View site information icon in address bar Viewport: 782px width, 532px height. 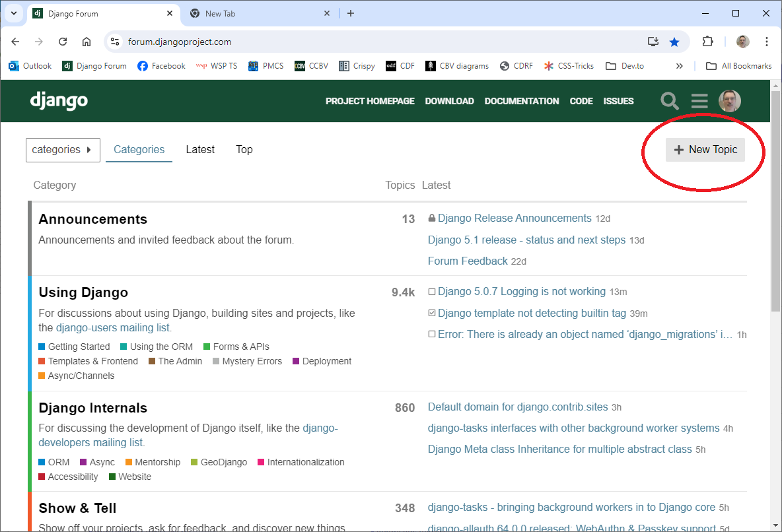[x=115, y=42]
